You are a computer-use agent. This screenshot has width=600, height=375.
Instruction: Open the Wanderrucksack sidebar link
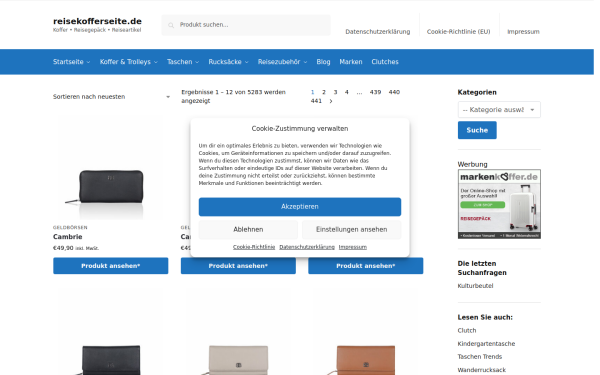click(482, 370)
